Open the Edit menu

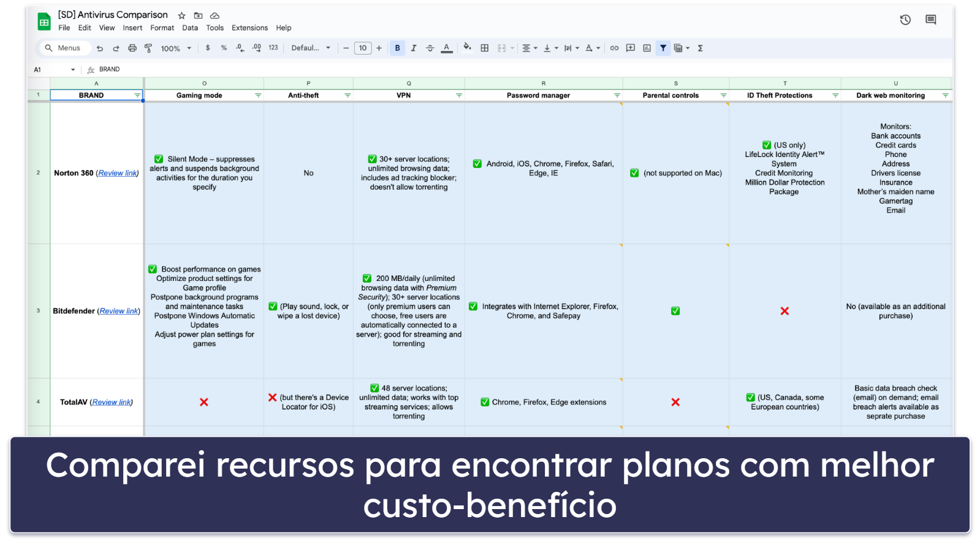coord(85,28)
